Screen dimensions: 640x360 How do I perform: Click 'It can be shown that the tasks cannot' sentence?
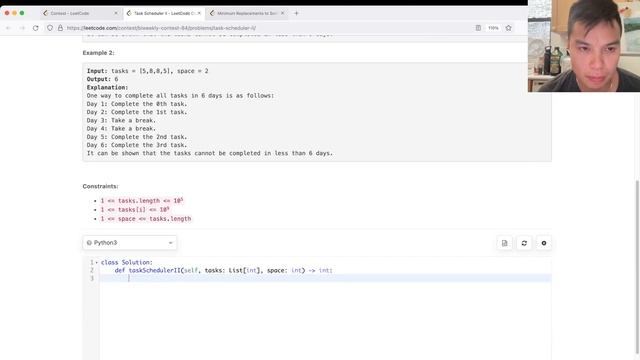(x=210, y=153)
